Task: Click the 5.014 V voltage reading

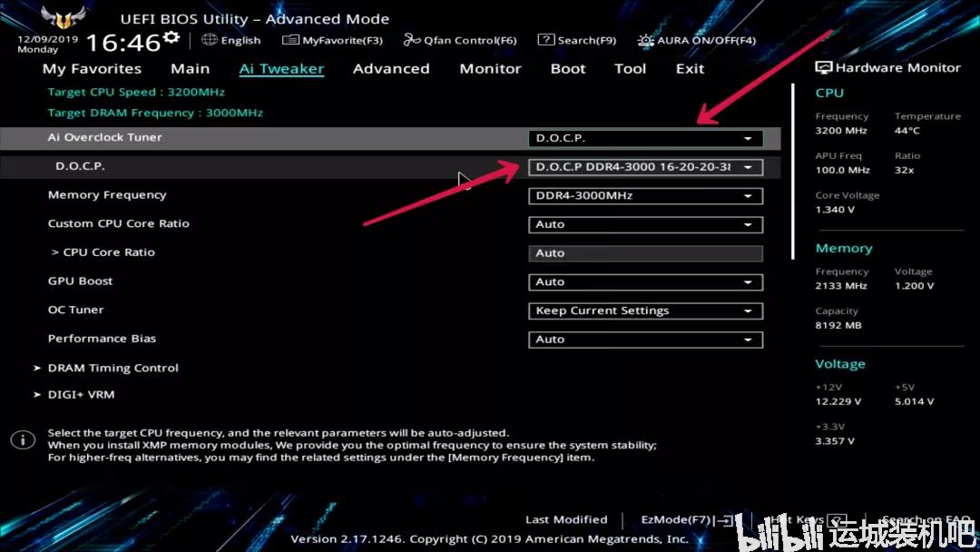Action: pos(914,401)
